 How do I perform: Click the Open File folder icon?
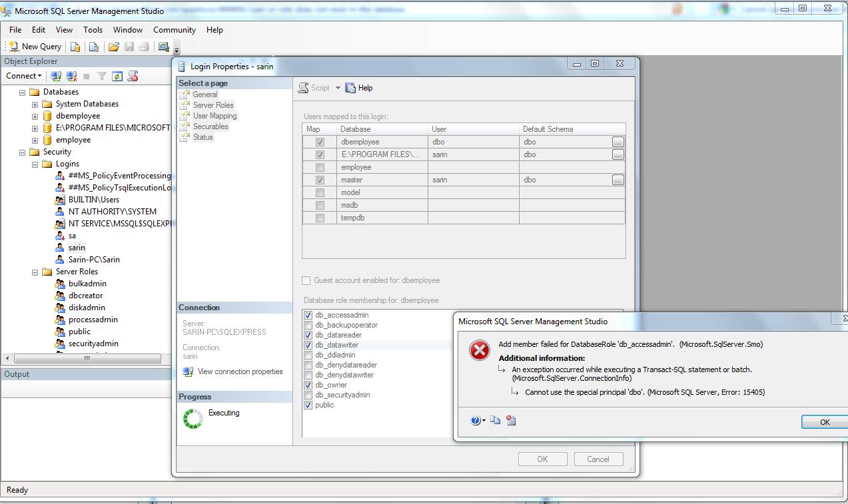pyautogui.click(x=114, y=47)
